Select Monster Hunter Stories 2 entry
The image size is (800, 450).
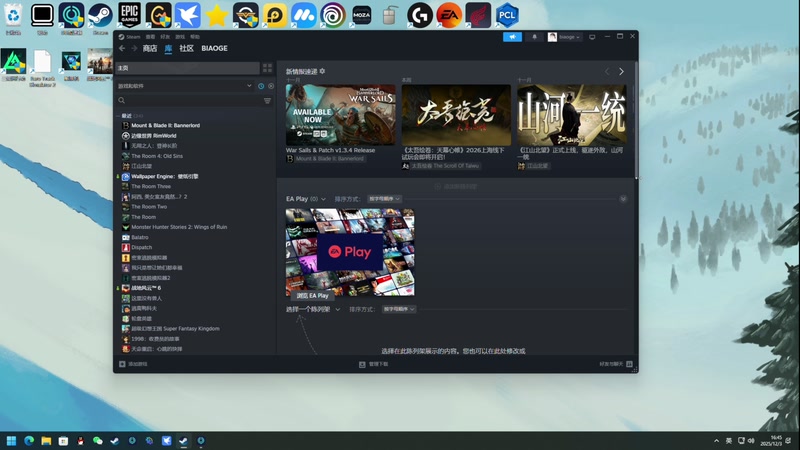[179, 227]
